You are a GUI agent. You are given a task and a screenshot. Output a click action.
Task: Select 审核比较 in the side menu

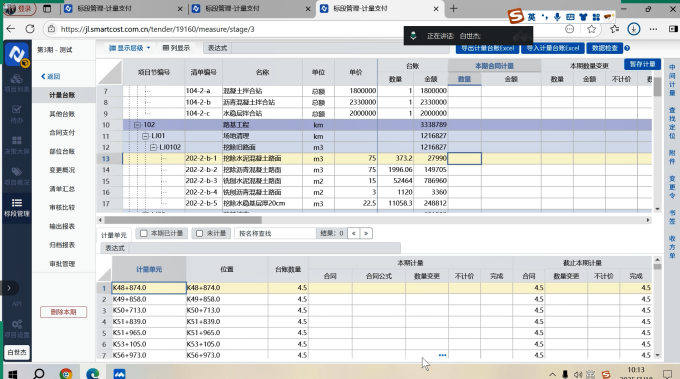tap(62, 208)
